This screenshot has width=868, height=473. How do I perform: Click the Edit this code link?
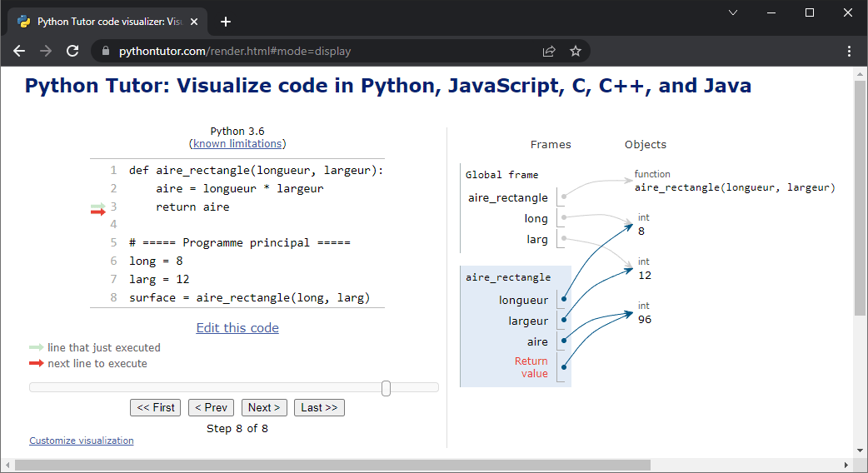click(x=237, y=328)
